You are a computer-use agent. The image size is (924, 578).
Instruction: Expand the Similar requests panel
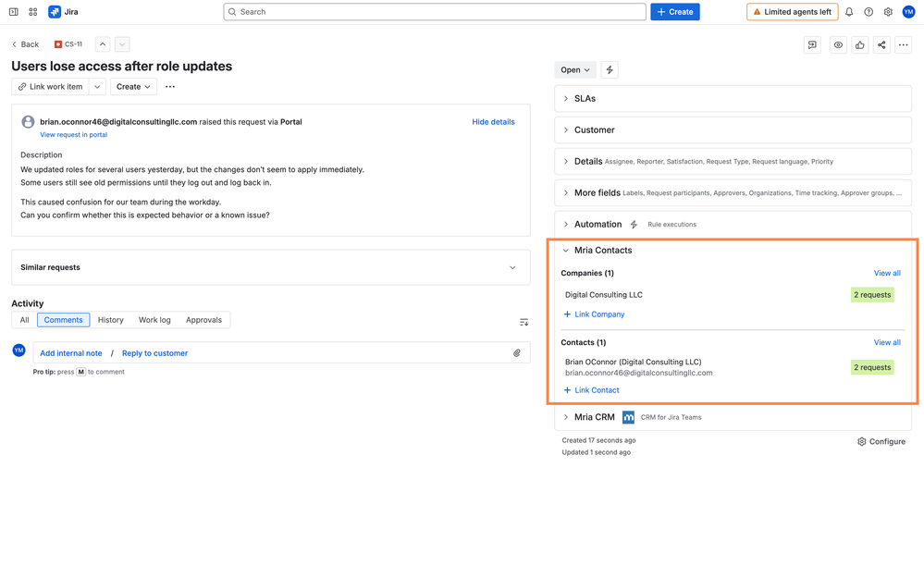click(x=270, y=267)
